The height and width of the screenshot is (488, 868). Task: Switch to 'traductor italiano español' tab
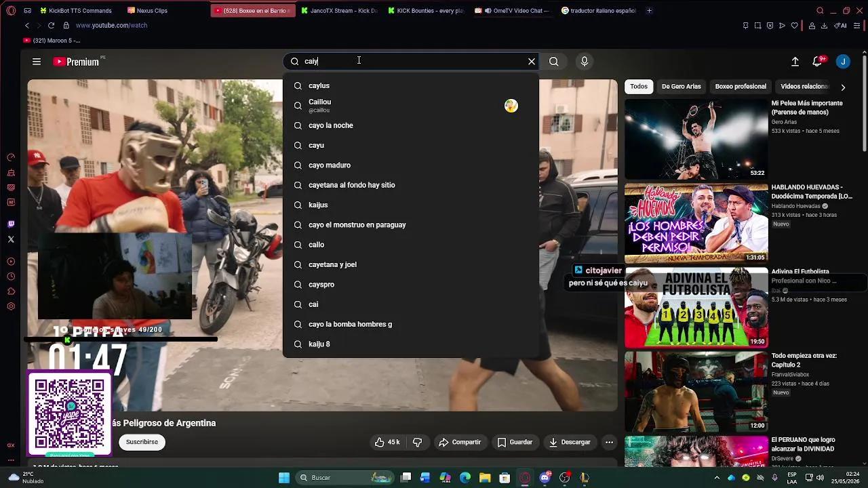[x=599, y=11]
